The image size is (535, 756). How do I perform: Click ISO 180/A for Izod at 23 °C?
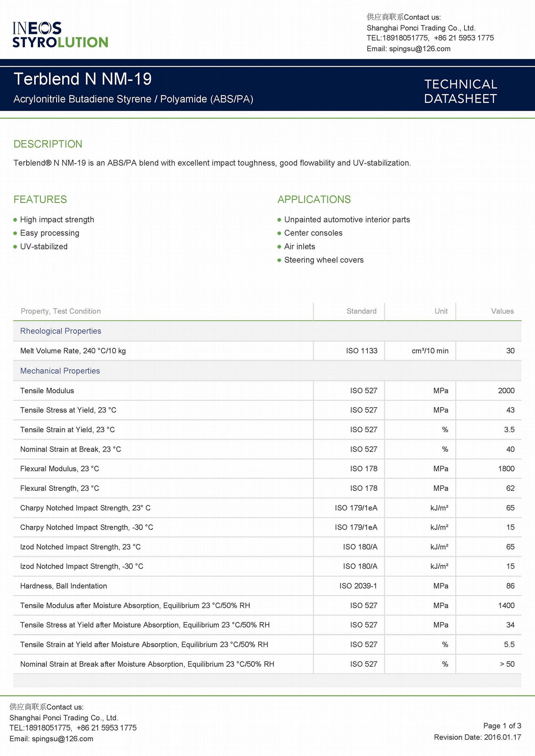[360, 547]
